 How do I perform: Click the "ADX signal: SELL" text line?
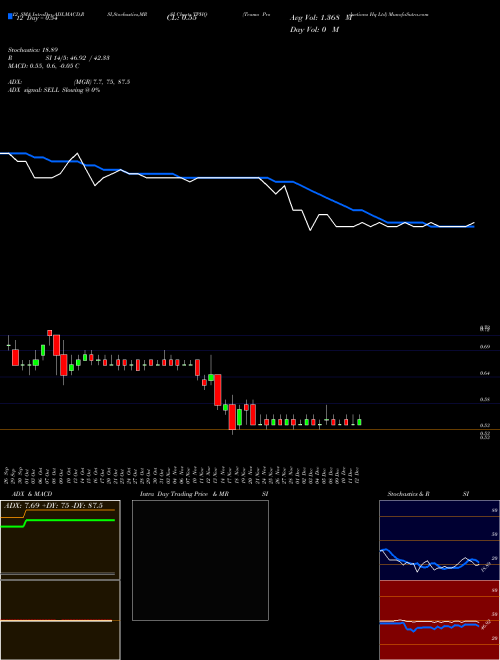coord(53,90)
